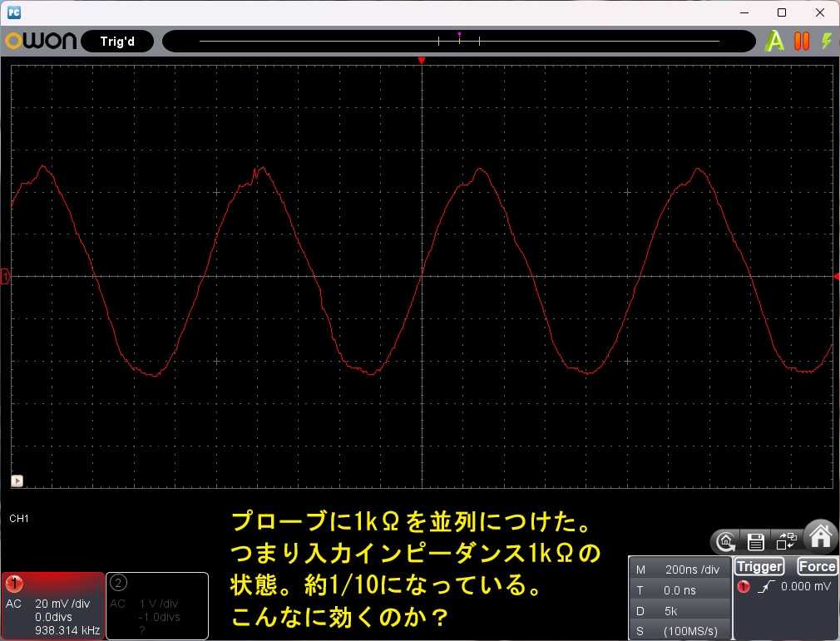840x641 pixels.
Task: Open the record depth 5K setting
Action: click(x=679, y=611)
